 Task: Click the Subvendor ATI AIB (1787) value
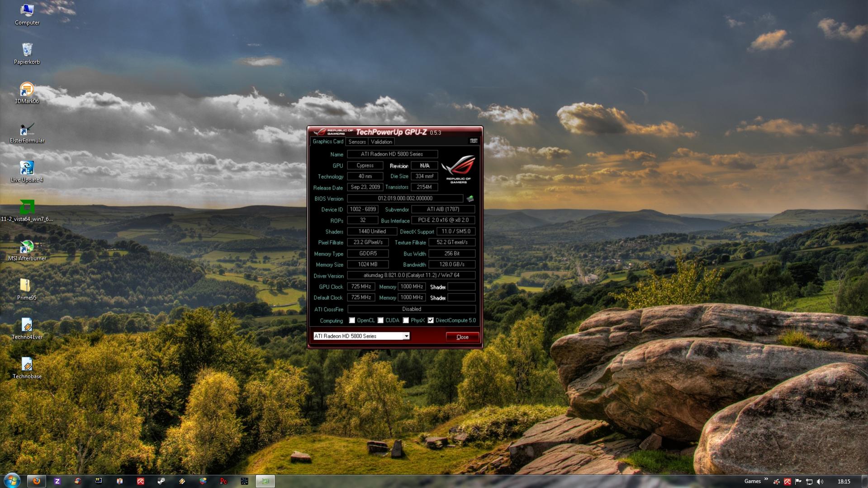[x=443, y=209]
